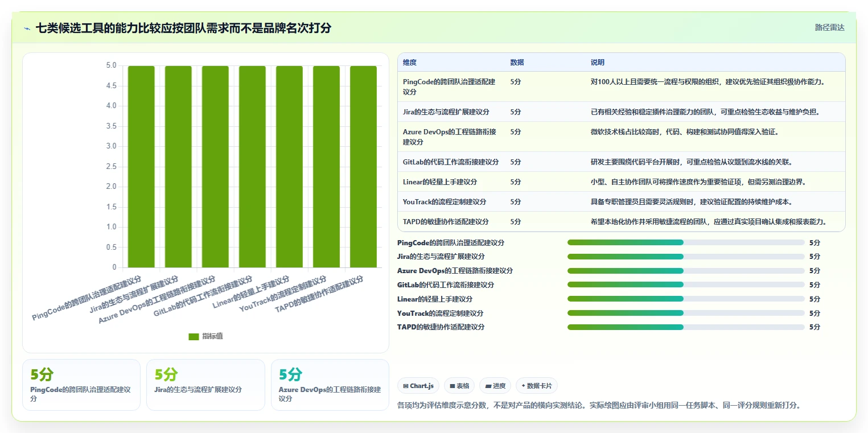Image resolution: width=868 pixels, height=433 pixels.
Task: Select table row Azure DevOps的工程链路衔接建议分
Action: click(622, 137)
